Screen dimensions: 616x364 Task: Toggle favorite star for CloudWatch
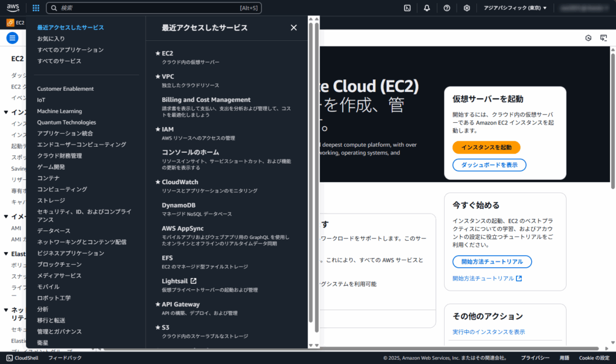[x=158, y=182]
